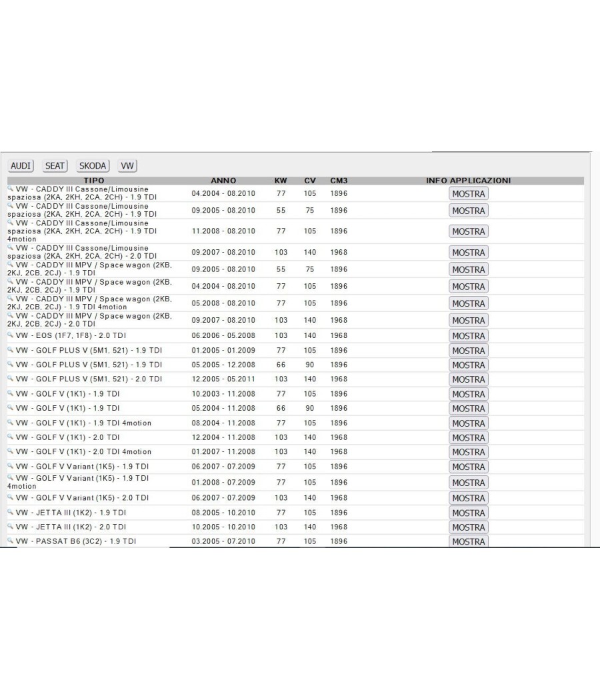Click magnifier icon for GOLF PLUS V 01.2005 row

click(x=10, y=349)
